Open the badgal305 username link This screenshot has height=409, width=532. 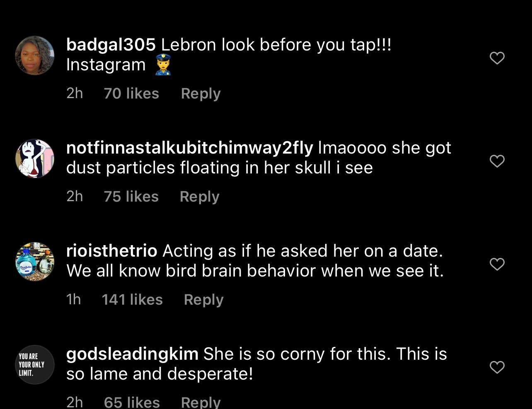pos(111,45)
